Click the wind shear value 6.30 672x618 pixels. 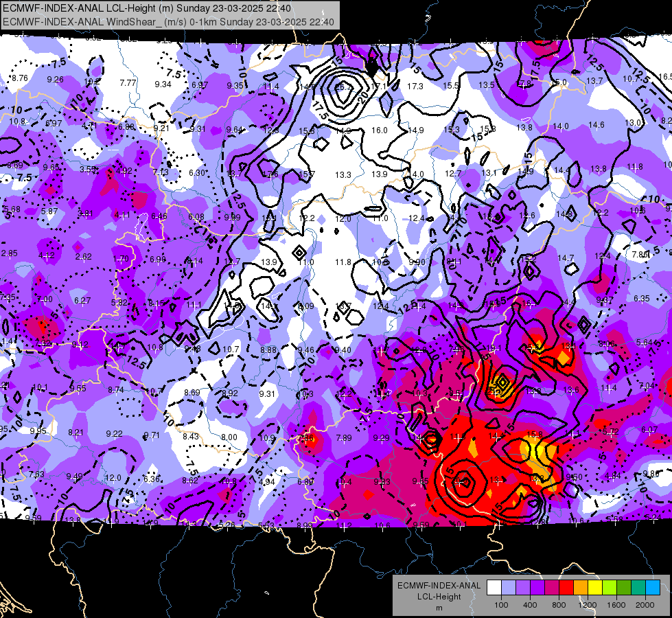(197, 172)
